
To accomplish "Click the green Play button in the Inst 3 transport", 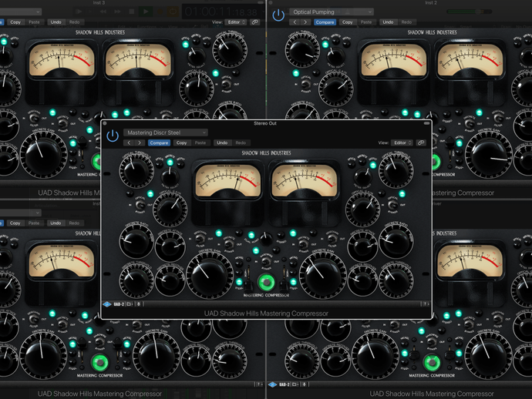I will click(x=146, y=12).
